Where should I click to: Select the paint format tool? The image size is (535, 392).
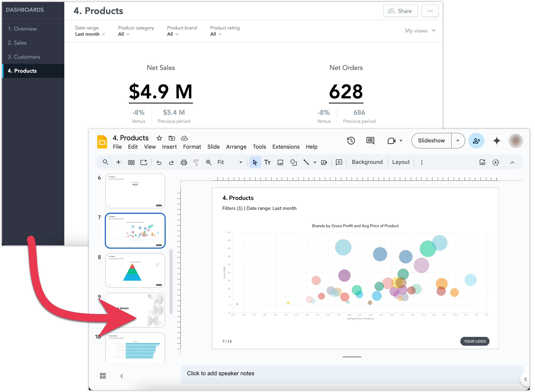coord(196,162)
